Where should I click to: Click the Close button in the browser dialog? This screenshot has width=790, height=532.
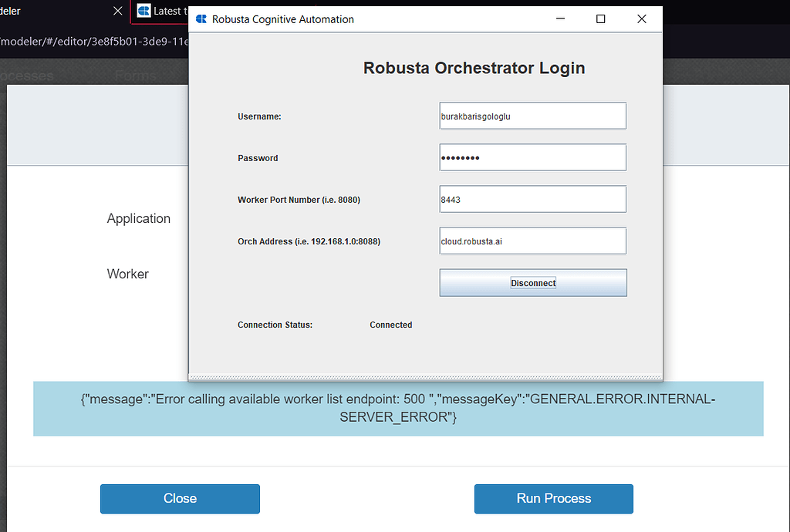point(180,499)
